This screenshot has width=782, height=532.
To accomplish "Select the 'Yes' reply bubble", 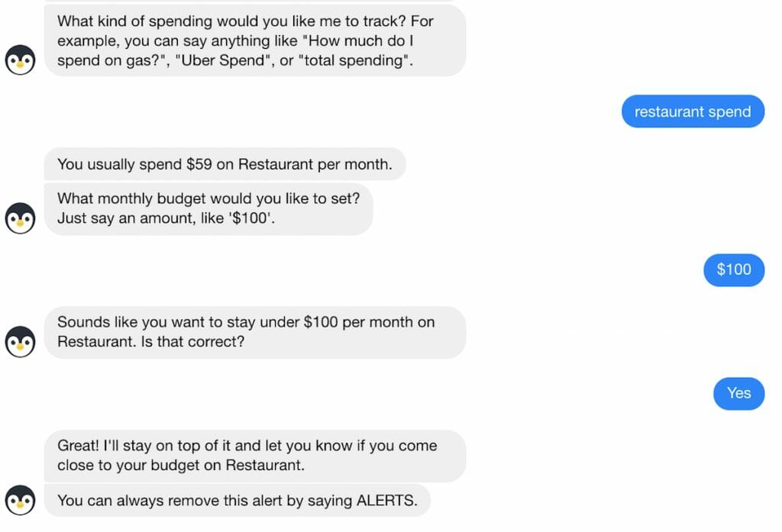I will click(738, 393).
